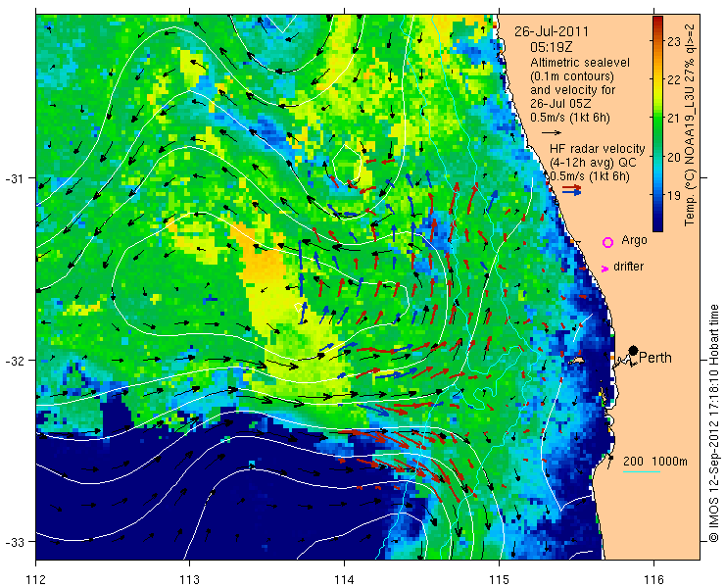Click latitude axis label -31
Image resolution: width=725 pixels, height=588 pixels.
pyautogui.click(x=15, y=178)
